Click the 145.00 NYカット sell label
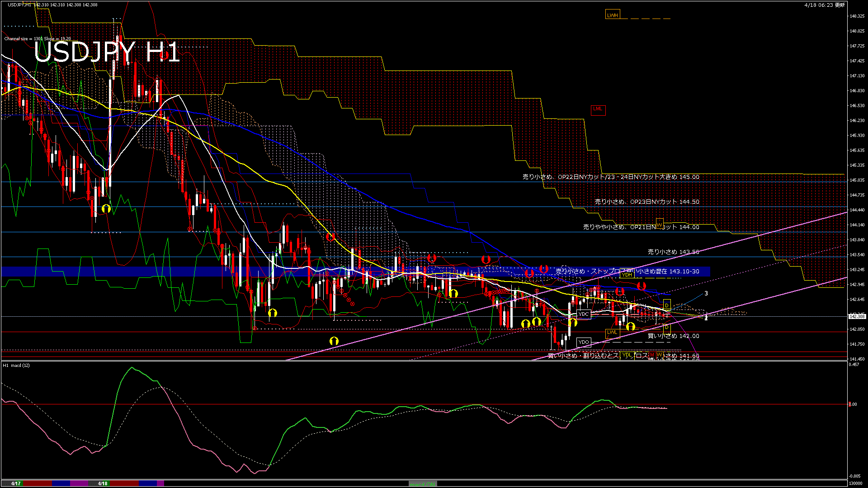Viewport: 868px width, 488px height. click(611, 177)
